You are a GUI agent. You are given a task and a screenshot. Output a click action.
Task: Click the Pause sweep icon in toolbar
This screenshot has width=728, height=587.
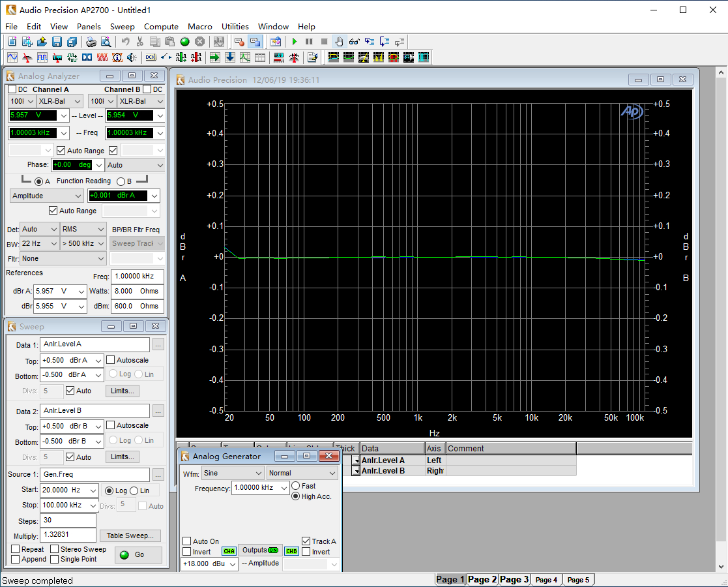tap(309, 41)
